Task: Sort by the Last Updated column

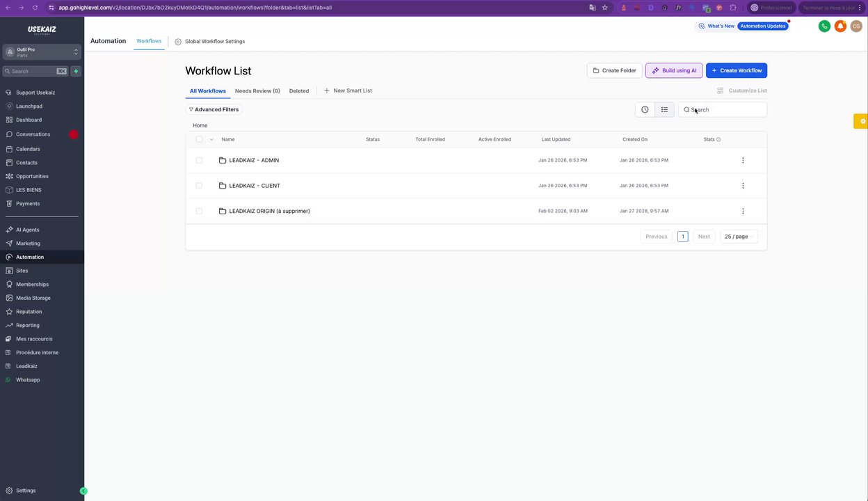Action: pos(556,139)
